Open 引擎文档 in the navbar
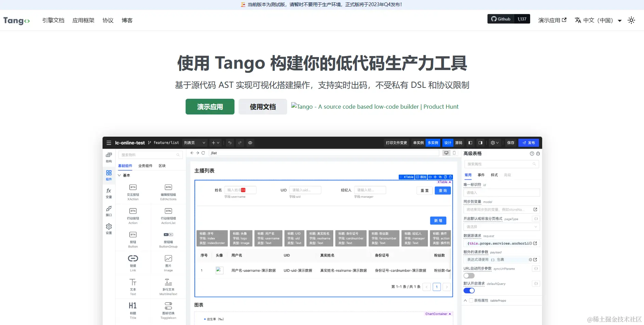Image resolution: width=644 pixels, height=325 pixels. [x=53, y=21]
